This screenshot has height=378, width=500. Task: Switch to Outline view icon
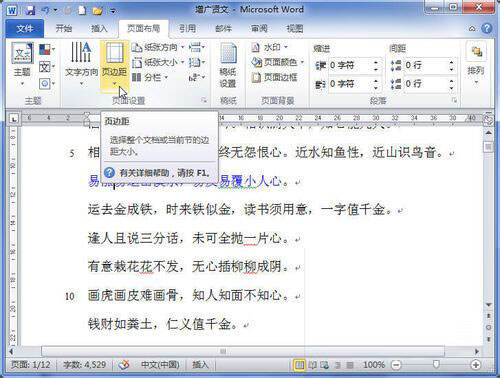coord(337,365)
